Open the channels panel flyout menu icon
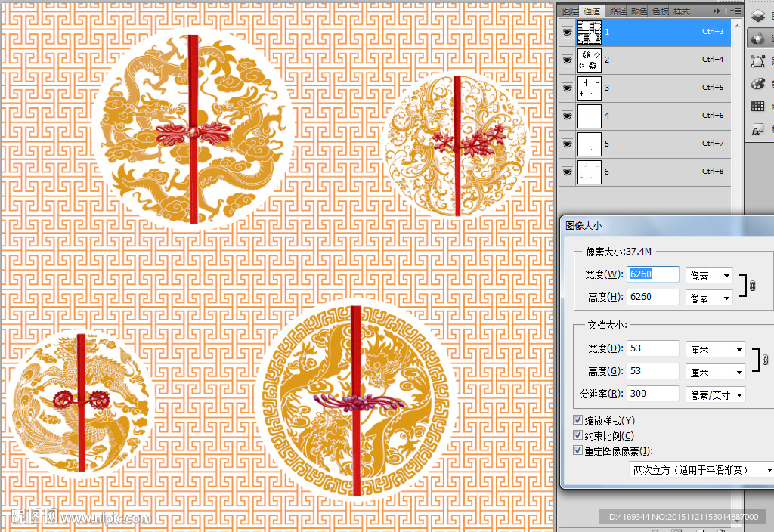This screenshot has width=774, height=532. pyautogui.click(x=735, y=11)
